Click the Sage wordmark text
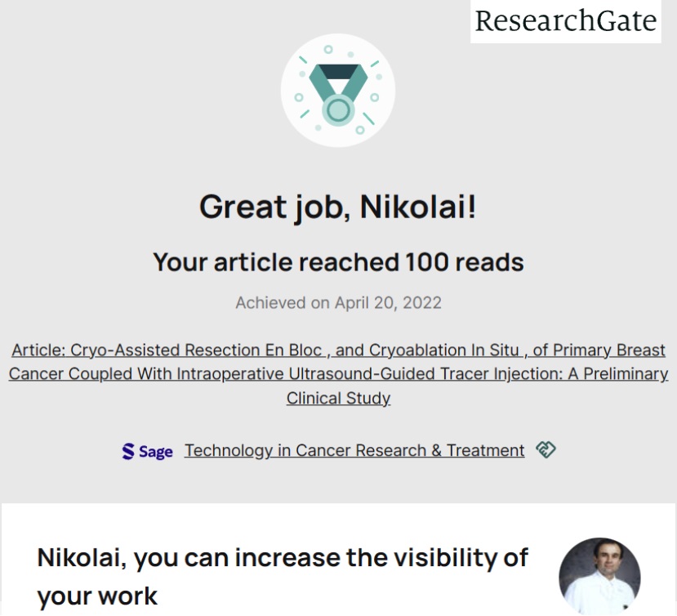Viewport: 677px width, 616px height. (x=156, y=452)
